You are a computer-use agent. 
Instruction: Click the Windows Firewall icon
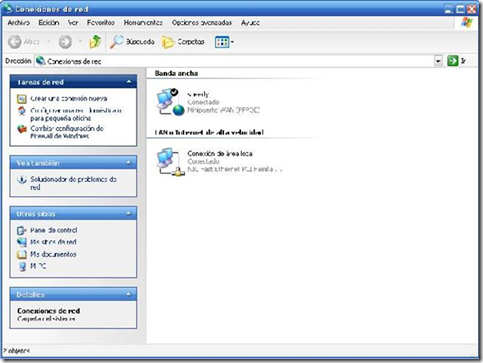[22, 129]
